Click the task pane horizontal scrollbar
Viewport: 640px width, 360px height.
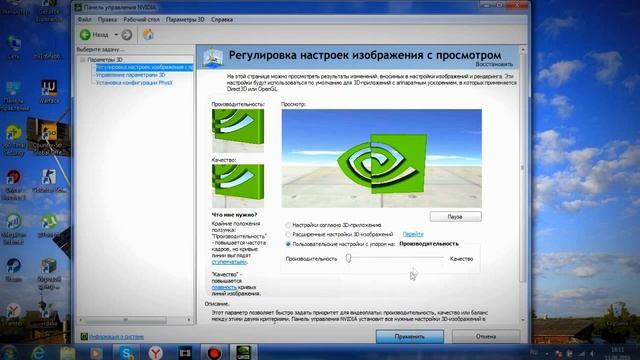tap(126, 320)
